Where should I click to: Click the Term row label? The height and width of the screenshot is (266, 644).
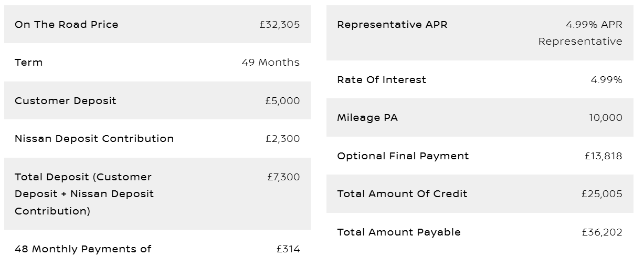[x=29, y=62]
